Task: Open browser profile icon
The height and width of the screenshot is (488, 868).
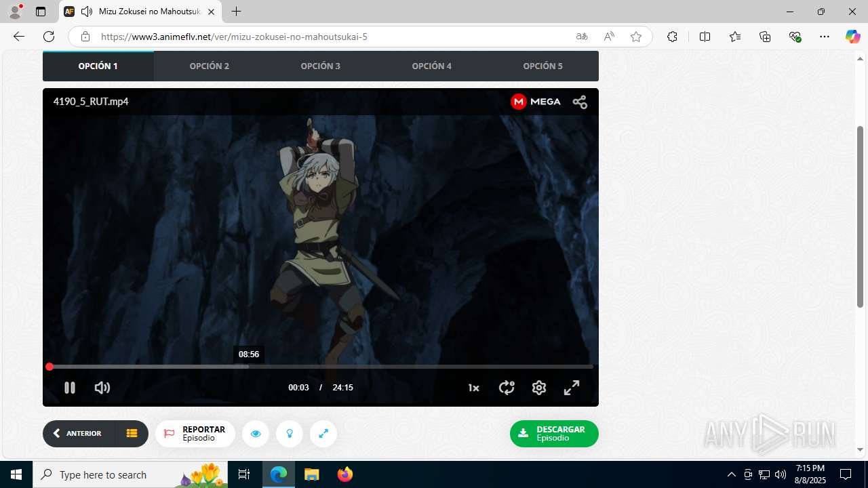Action: 15,12
